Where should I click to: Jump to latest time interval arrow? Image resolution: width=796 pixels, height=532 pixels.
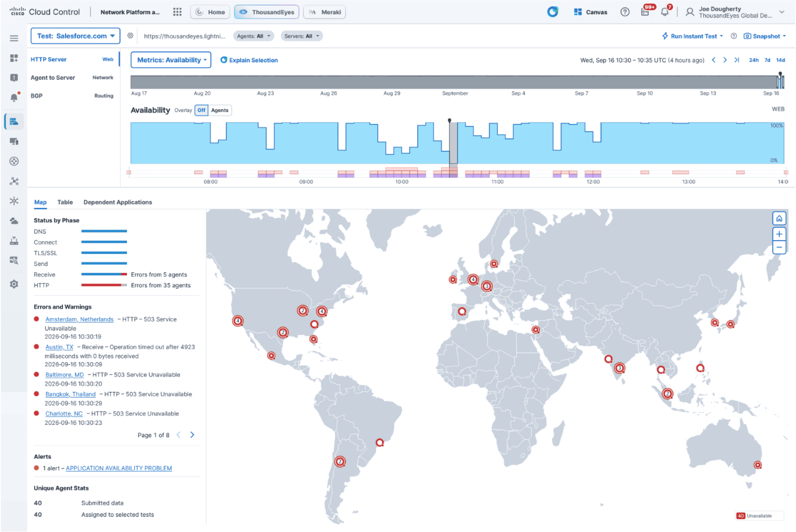736,60
